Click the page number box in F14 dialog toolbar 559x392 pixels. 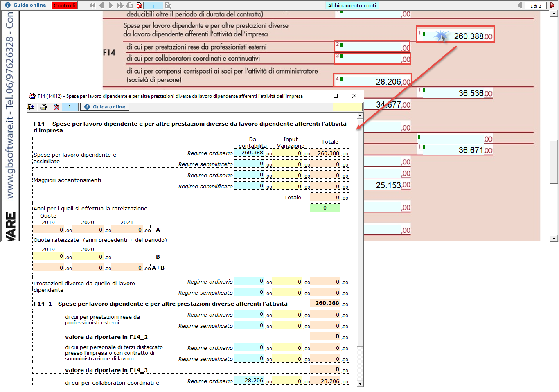tap(70, 107)
